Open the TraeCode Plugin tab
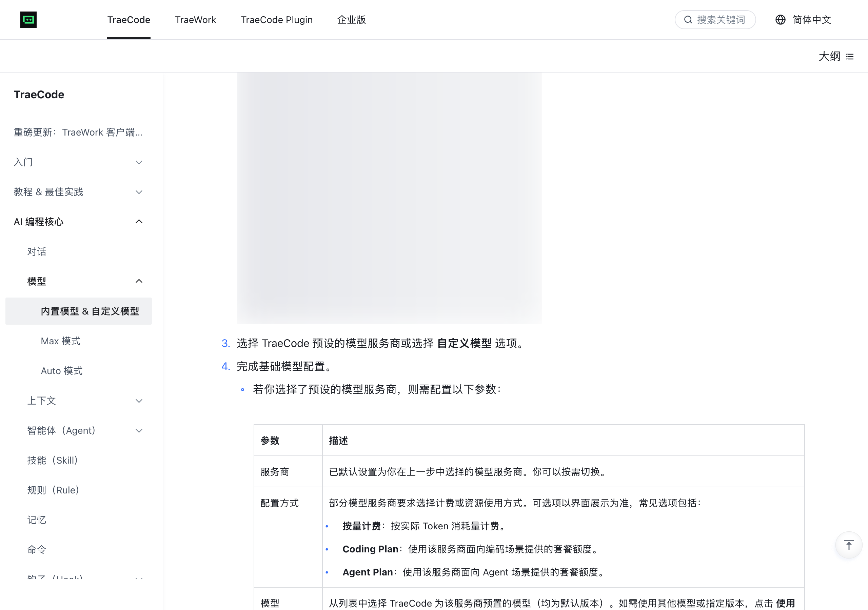The image size is (868, 610). coord(277,20)
